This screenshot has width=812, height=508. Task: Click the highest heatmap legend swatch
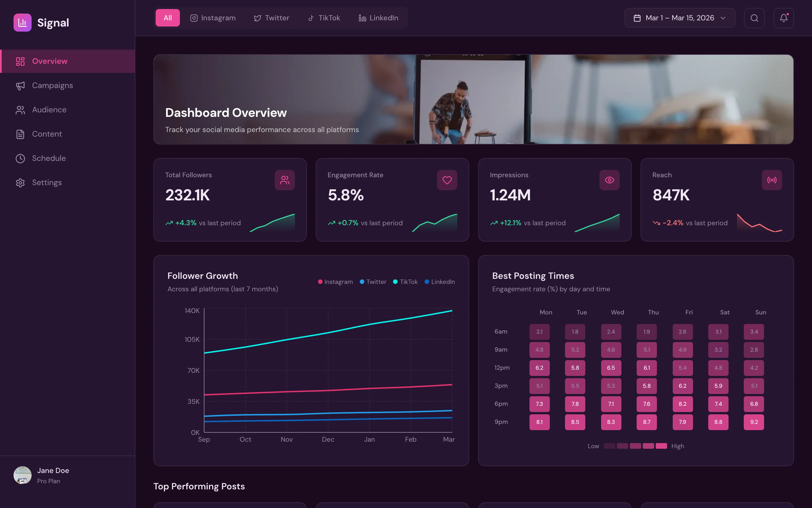(661, 446)
